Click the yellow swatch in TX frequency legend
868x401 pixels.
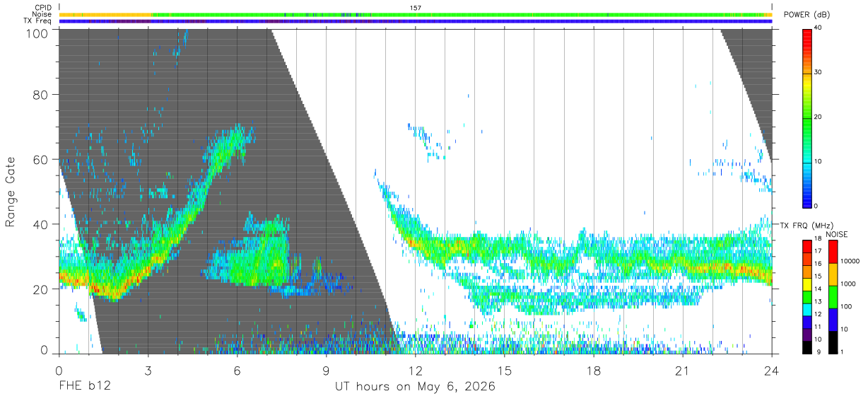807,284
